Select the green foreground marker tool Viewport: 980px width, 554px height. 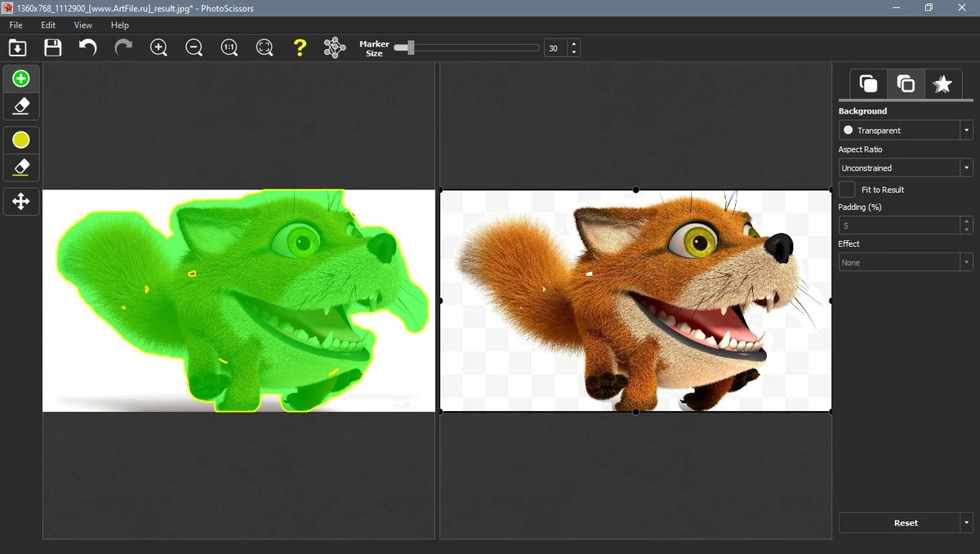[x=21, y=78]
